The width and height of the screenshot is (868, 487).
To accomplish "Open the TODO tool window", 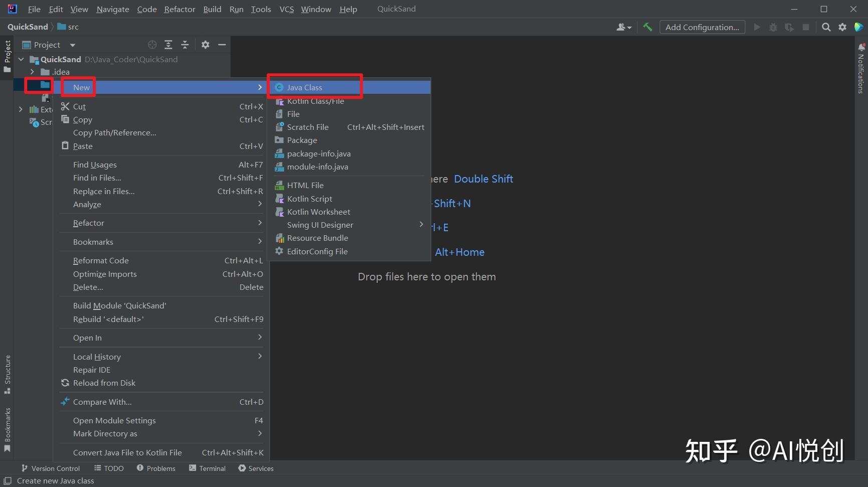I will coord(109,468).
